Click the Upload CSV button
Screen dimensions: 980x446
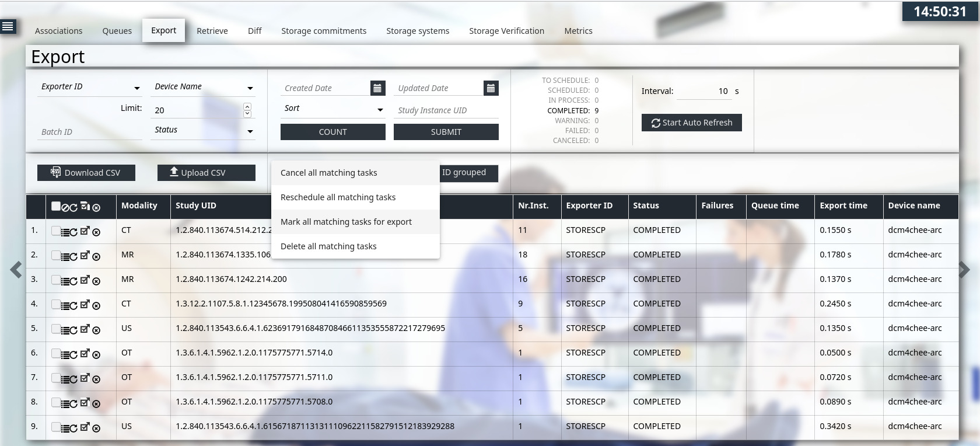206,173
